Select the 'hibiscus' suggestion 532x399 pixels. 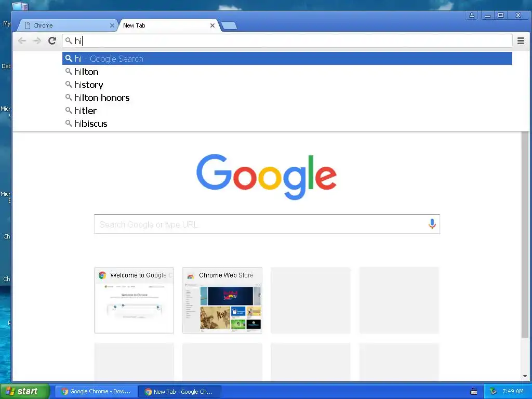click(x=287, y=124)
